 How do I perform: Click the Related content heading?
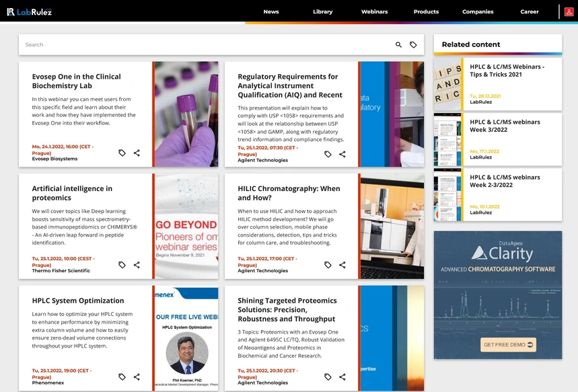[x=471, y=44]
